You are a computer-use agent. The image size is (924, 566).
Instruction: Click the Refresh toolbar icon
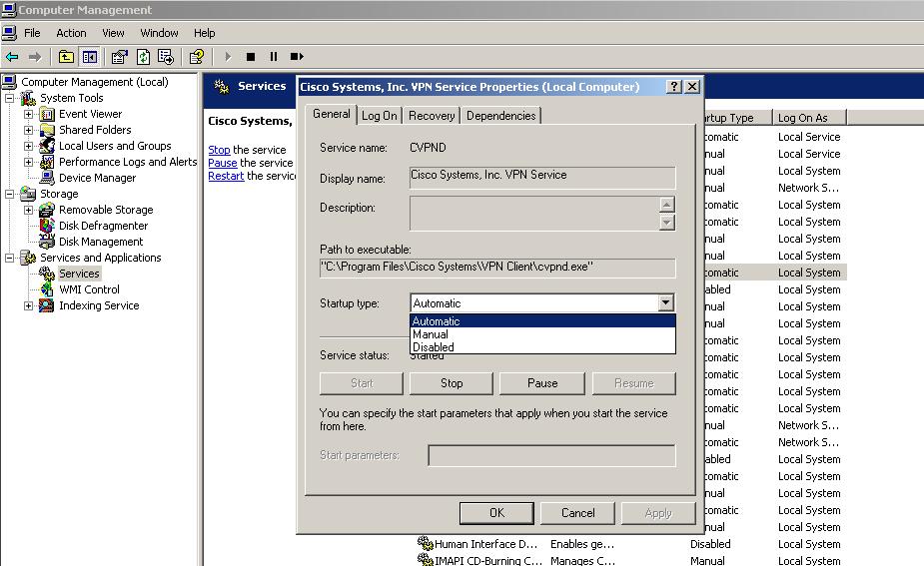point(143,57)
